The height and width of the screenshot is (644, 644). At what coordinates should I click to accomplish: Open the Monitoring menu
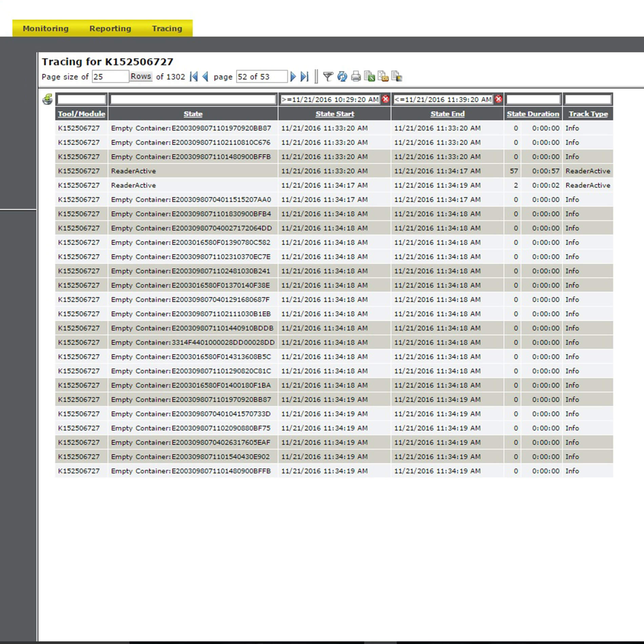(45, 28)
